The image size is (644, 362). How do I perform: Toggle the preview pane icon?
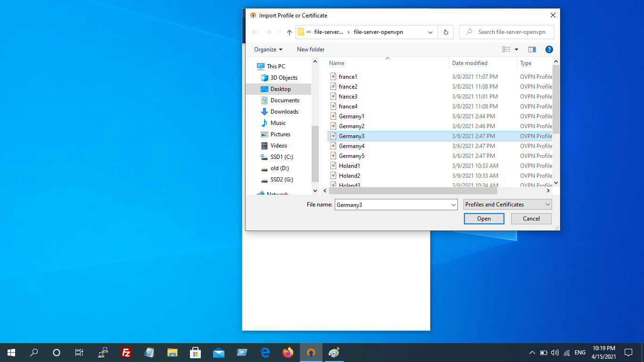pyautogui.click(x=532, y=49)
